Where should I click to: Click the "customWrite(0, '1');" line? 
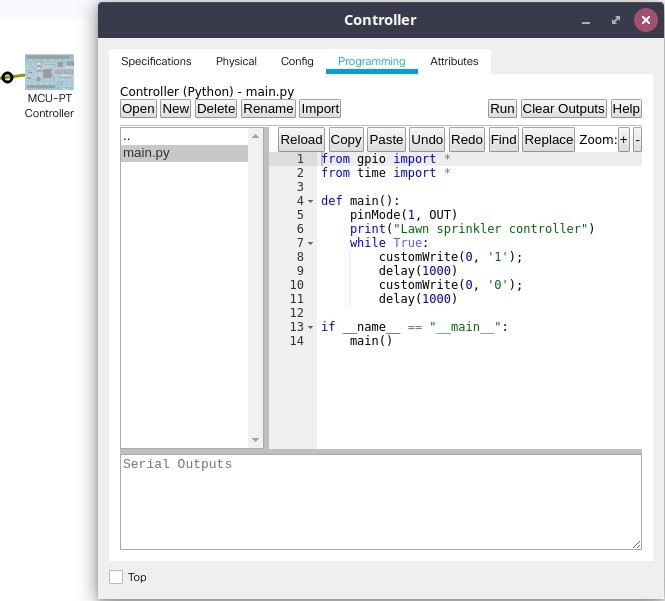pyautogui.click(x=450, y=257)
